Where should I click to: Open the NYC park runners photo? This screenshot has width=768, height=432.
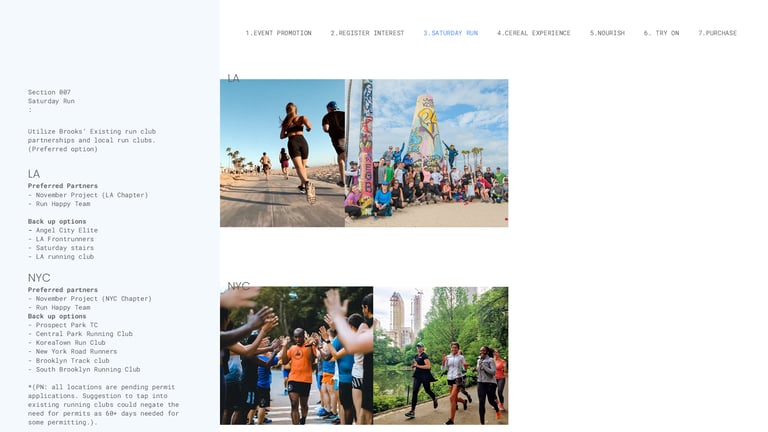point(441,356)
